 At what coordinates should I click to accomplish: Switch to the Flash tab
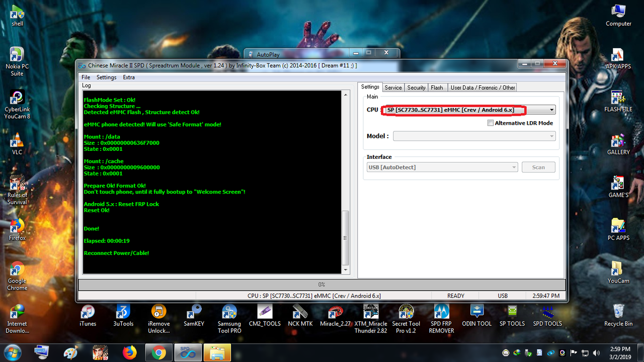click(437, 87)
